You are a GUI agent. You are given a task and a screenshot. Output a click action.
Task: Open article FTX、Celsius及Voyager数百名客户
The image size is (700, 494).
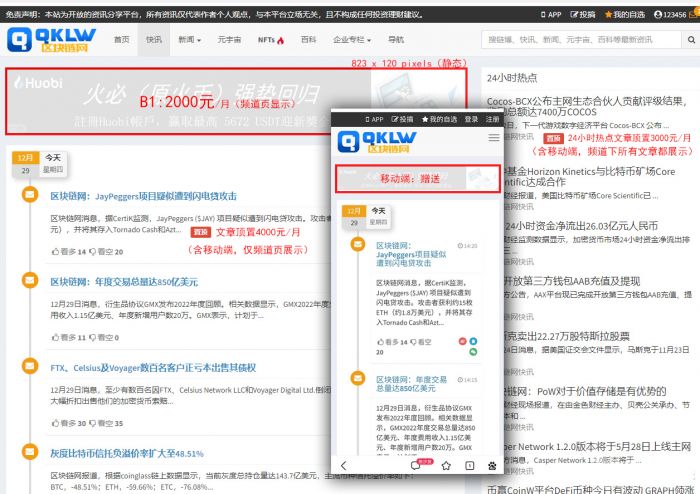coord(153,368)
